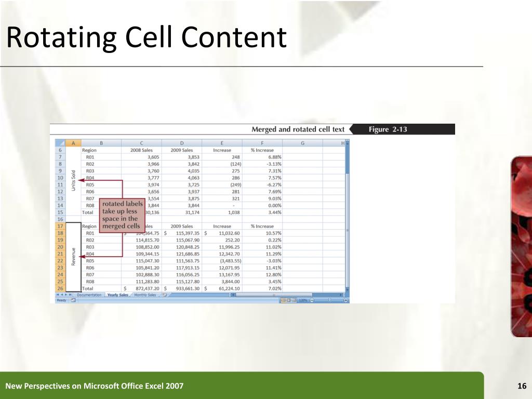Select row 26 header
This screenshot has width=532, height=399.
[x=60, y=288]
